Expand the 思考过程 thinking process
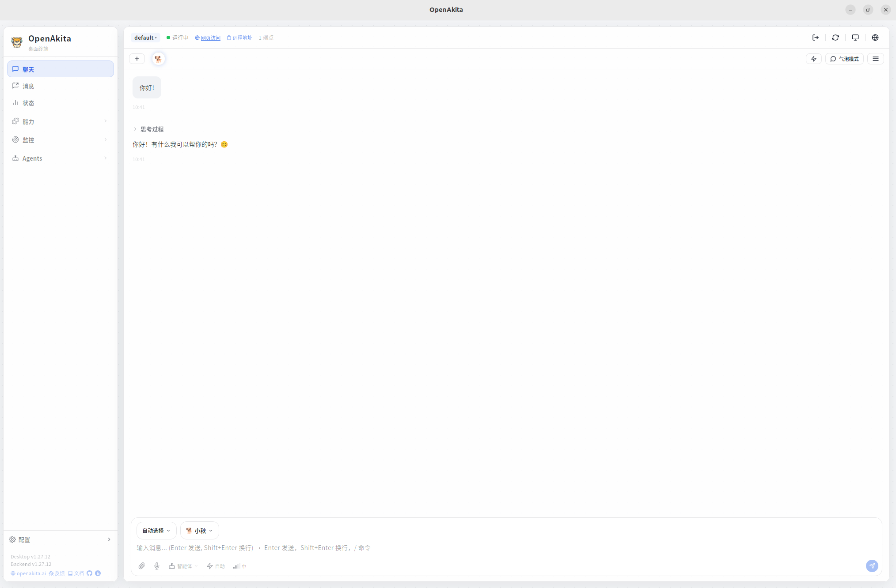The height and width of the screenshot is (588, 896). [148, 129]
